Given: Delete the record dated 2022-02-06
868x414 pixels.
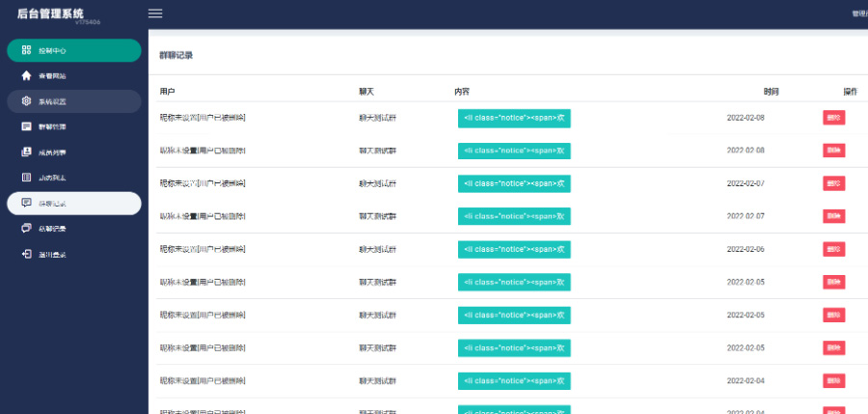Looking at the screenshot, I should coord(833,249).
